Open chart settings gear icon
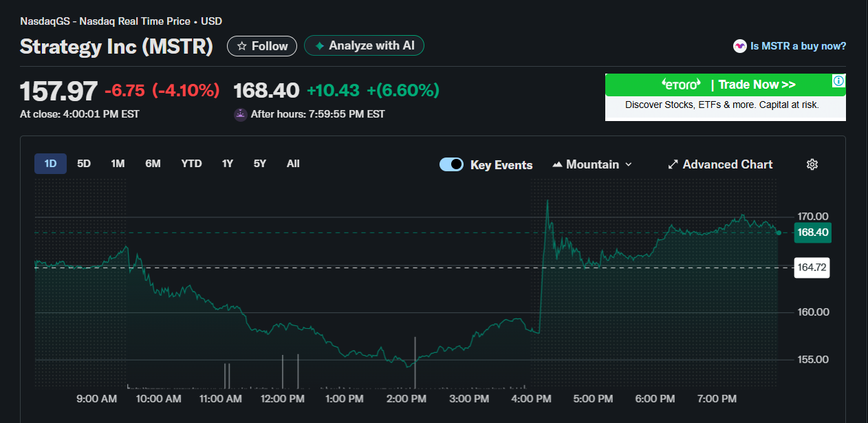Screen dimensions: 868x423 pos(812,164)
